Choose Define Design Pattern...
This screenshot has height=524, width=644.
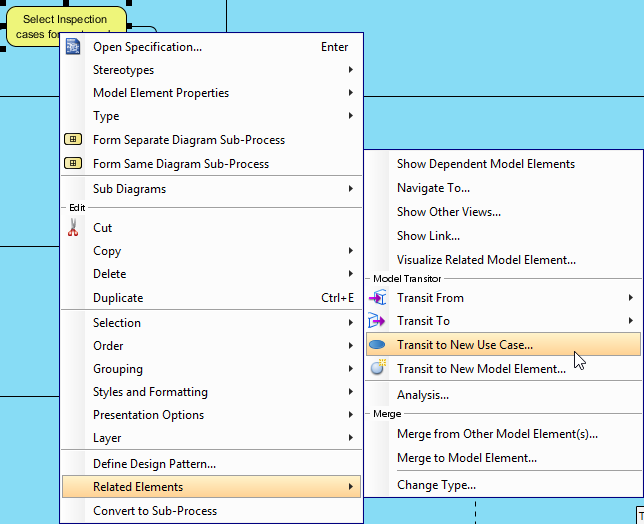pyautogui.click(x=211, y=464)
